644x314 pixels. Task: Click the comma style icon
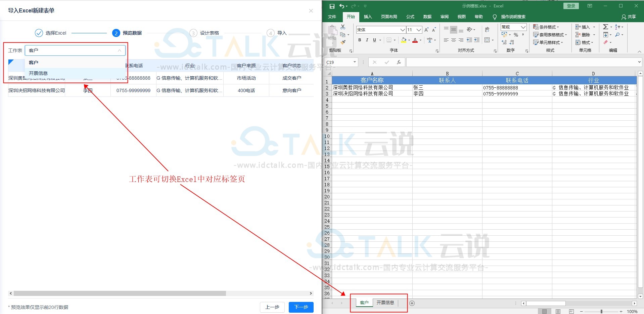[523, 35]
